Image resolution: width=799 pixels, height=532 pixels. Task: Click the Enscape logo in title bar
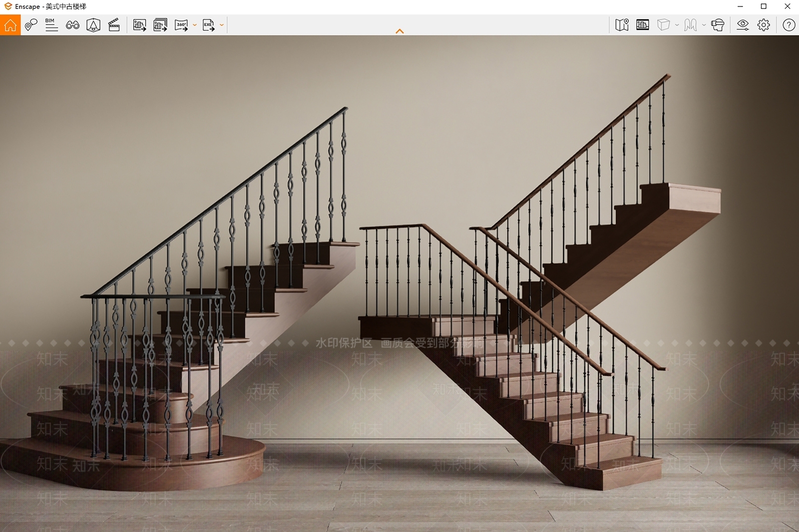[8, 6]
